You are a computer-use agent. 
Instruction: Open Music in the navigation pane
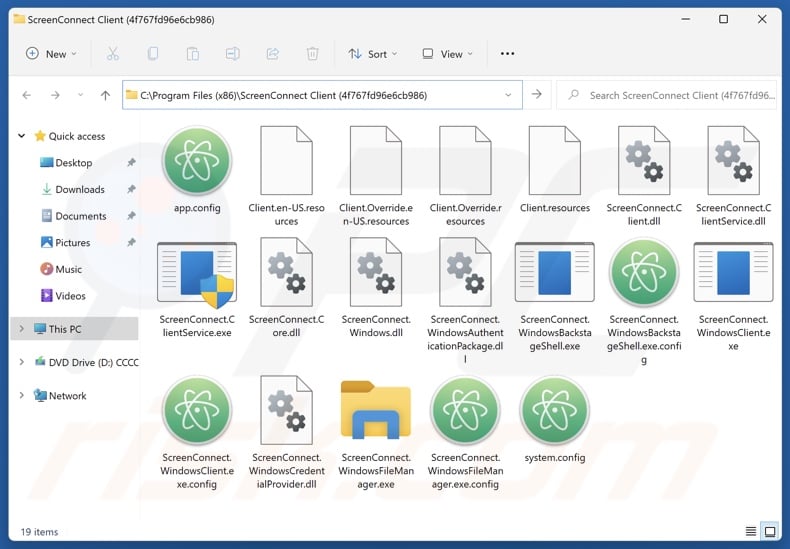[x=61, y=269]
